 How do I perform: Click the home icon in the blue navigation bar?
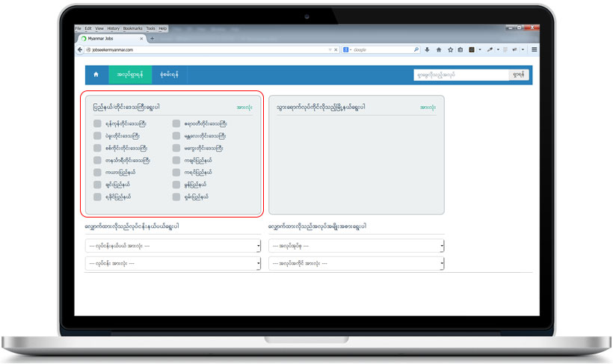coord(96,74)
